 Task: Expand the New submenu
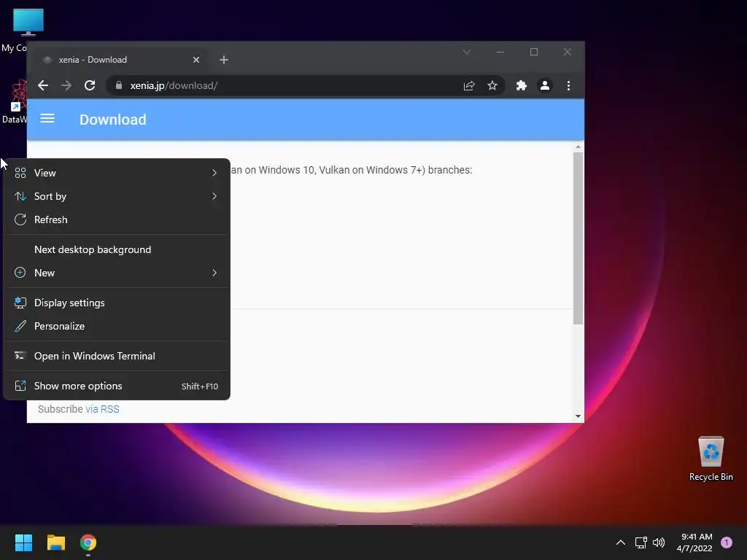tap(117, 273)
